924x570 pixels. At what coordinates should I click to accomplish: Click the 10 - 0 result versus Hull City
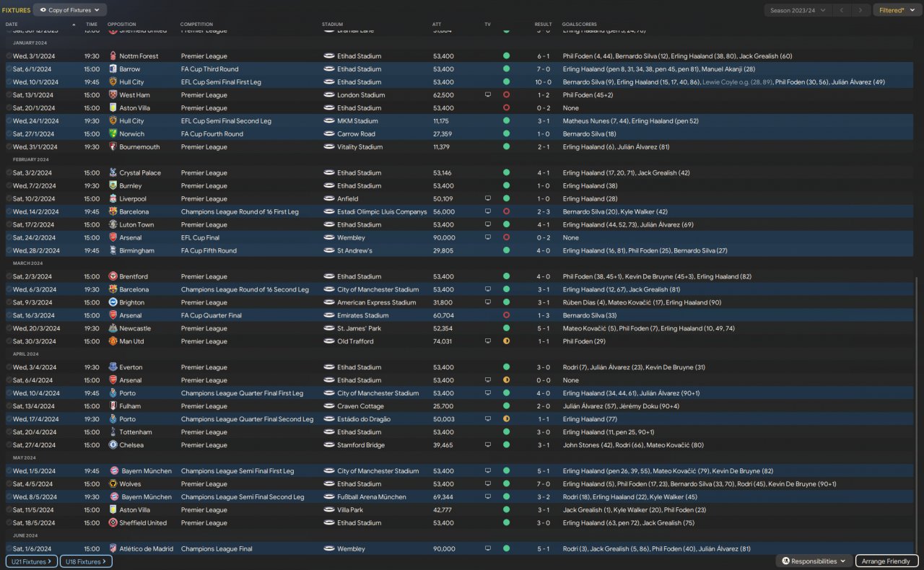[543, 82]
